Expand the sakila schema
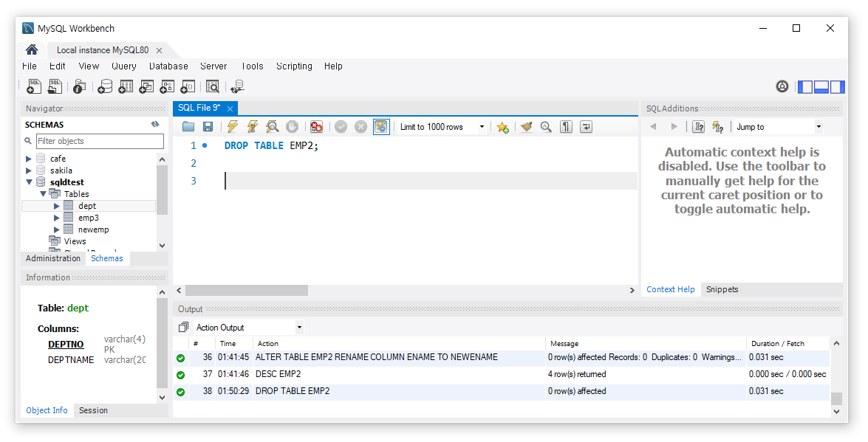The width and height of the screenshot is (868, 442). (29, 170)
